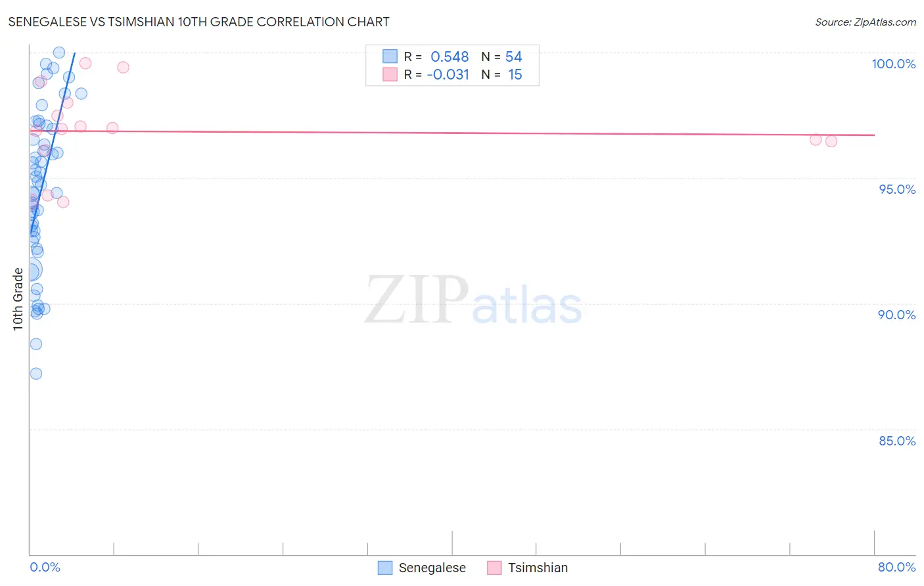Image resolution: width=924 pixels, height=586 pixels.
Task: Click the N value 54
Action: (x=514, y=57)
